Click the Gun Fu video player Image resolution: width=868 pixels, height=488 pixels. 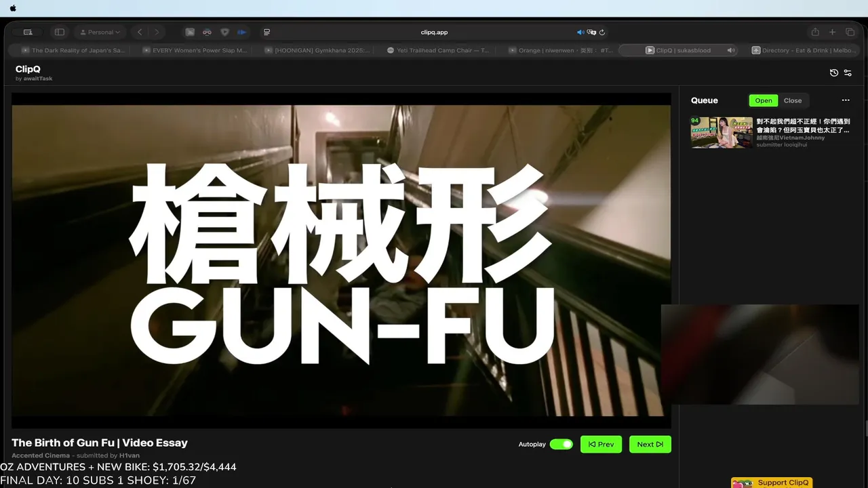[x=341, y=260]
